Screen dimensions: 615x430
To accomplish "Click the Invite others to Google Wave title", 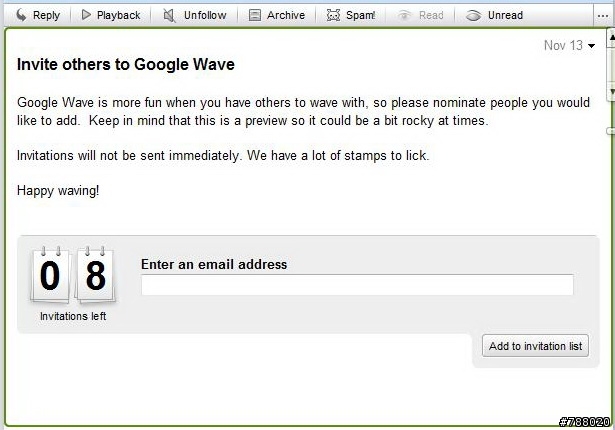I will point(126,64).
